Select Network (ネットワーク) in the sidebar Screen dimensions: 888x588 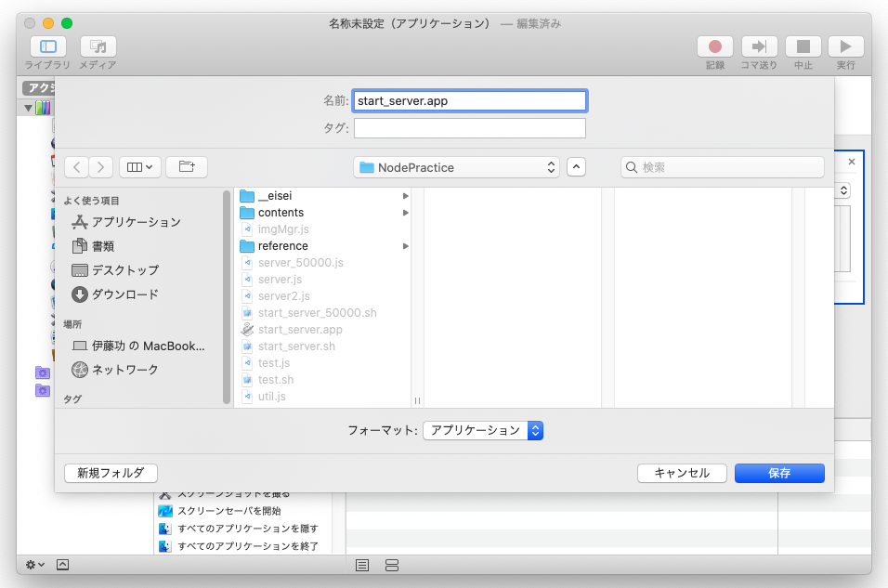point(115,370)
